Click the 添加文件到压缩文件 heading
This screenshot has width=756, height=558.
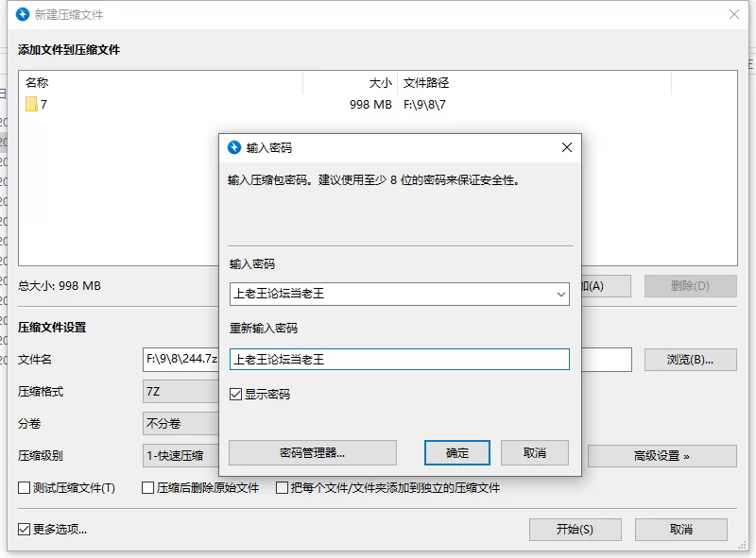pos(69,50)
